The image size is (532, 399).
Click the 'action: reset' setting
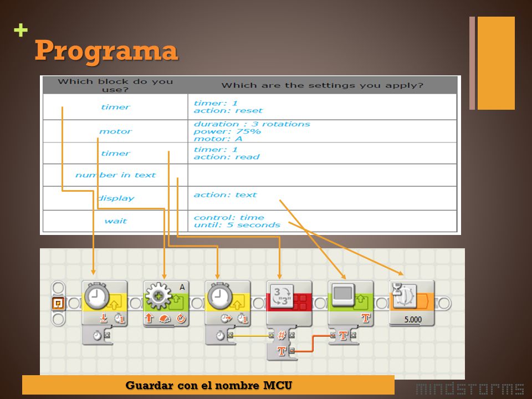(228, 111)
